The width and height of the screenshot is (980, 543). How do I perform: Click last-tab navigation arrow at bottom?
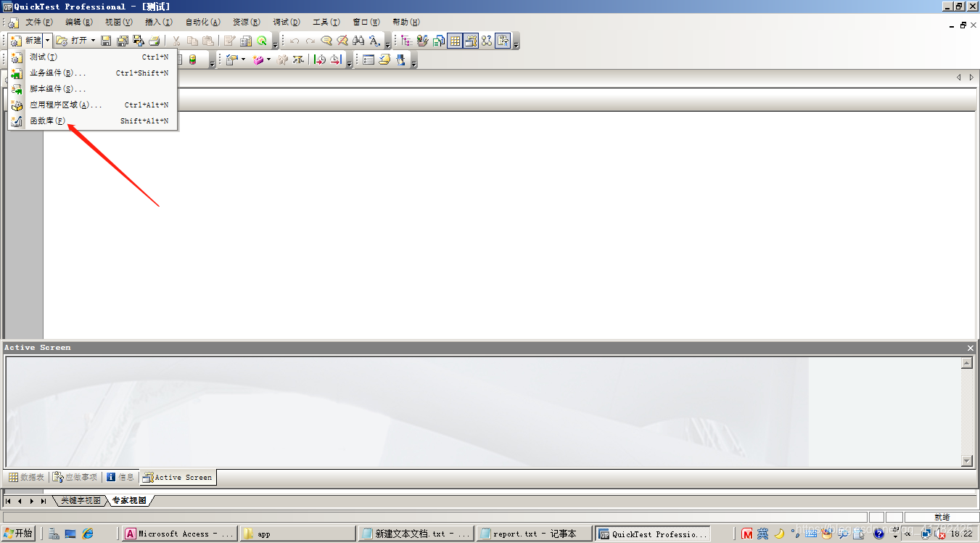tap(44, 501)
